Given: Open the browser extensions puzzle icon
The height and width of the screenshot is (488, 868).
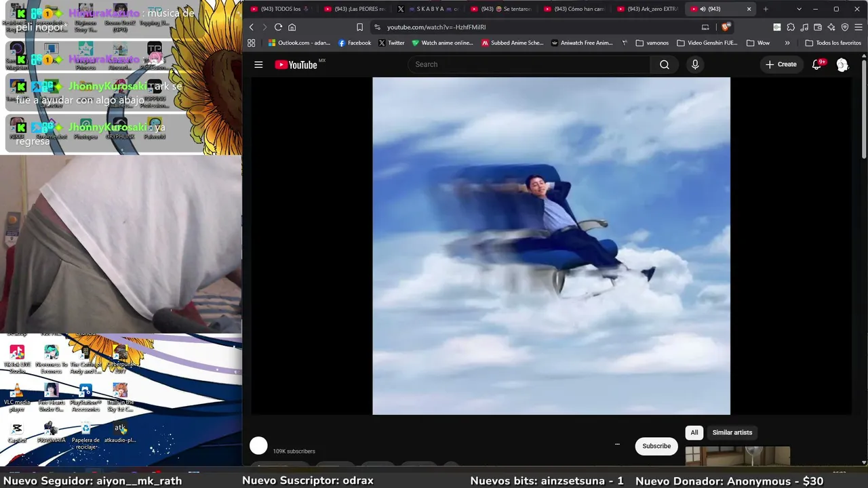Looking at the screenshot, I should click(x=791, y=27).
